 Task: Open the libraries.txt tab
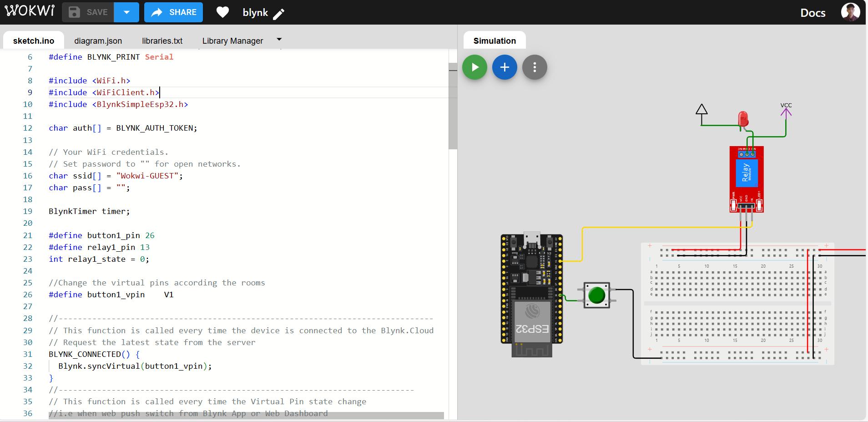pos(162,41)
